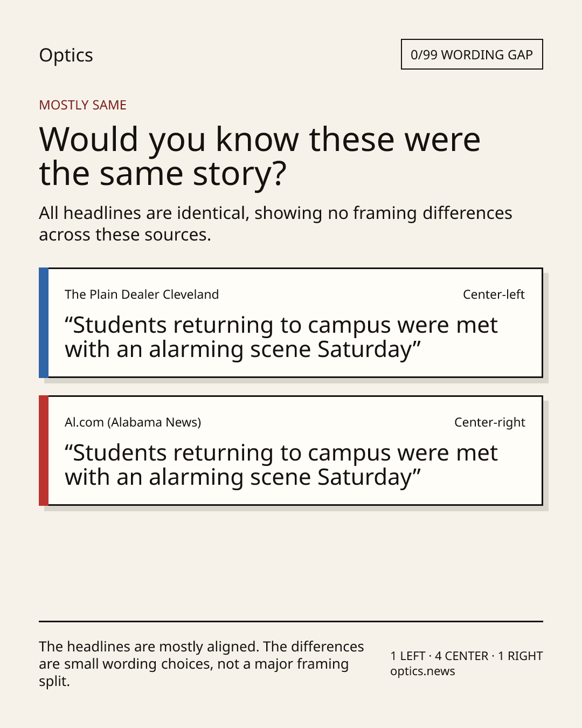The height and width of the screenshot is (728, 582).
Task: Click the 1 LEFT count in footer
Action: click(408, 656)
